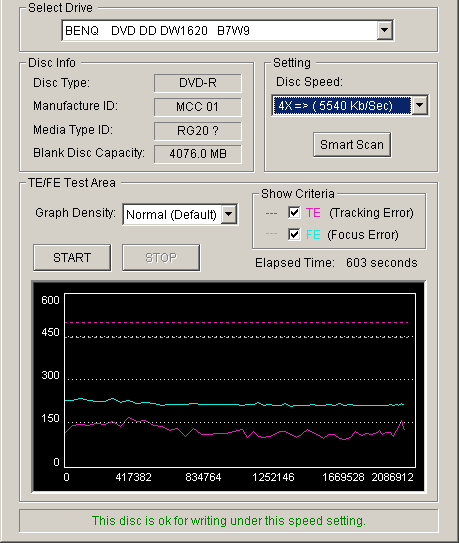The width and height of the screenshot is (459, 543).
Task: Toggle the FE Focus Error checkbox
Action: point(294,234)
